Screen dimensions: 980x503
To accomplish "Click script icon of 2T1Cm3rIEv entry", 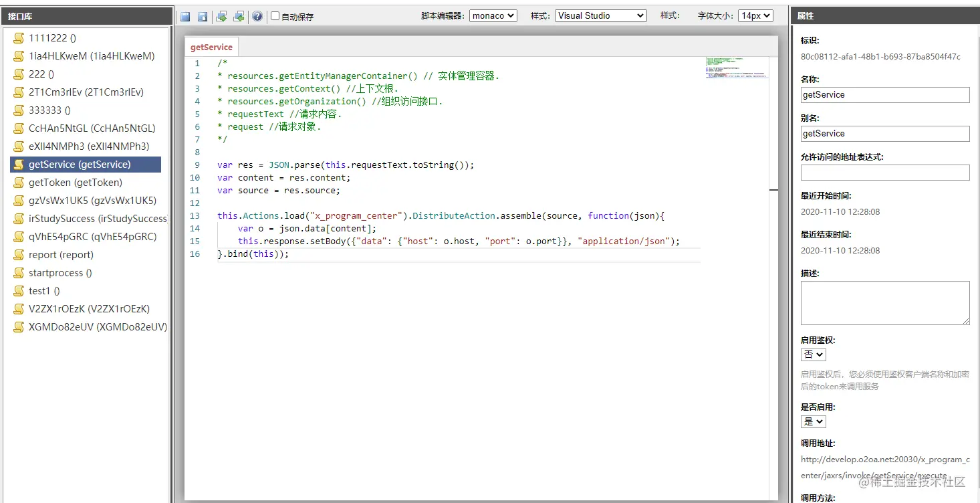I will tap(19, 92).
